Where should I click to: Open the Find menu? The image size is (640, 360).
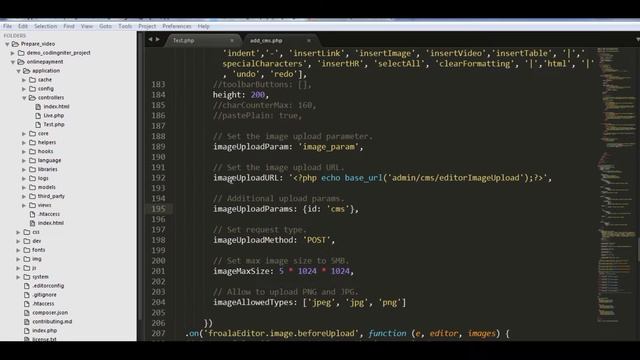[x=69, y=26]
